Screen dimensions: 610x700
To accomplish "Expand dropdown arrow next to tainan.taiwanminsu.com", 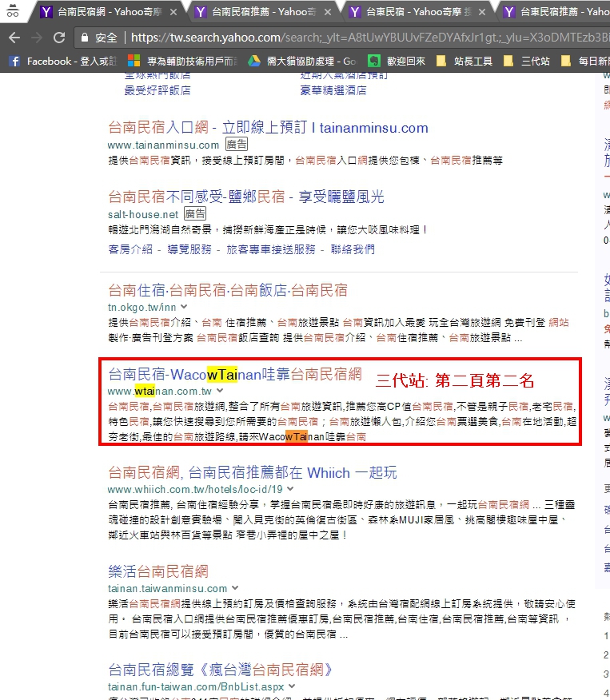I will pos(235,588).
